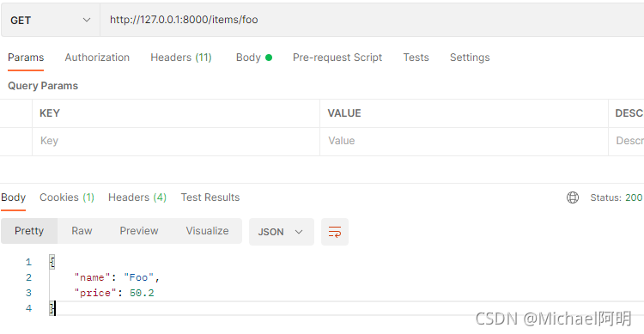
Task: Select the Visualize view button
Action: click(x=207, y=231)
